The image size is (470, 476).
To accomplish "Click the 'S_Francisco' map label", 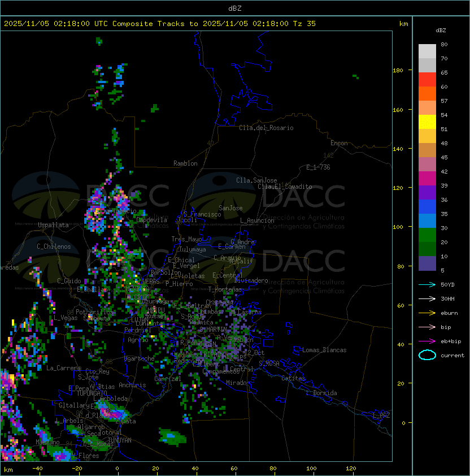I will click(x=202, y=214).
